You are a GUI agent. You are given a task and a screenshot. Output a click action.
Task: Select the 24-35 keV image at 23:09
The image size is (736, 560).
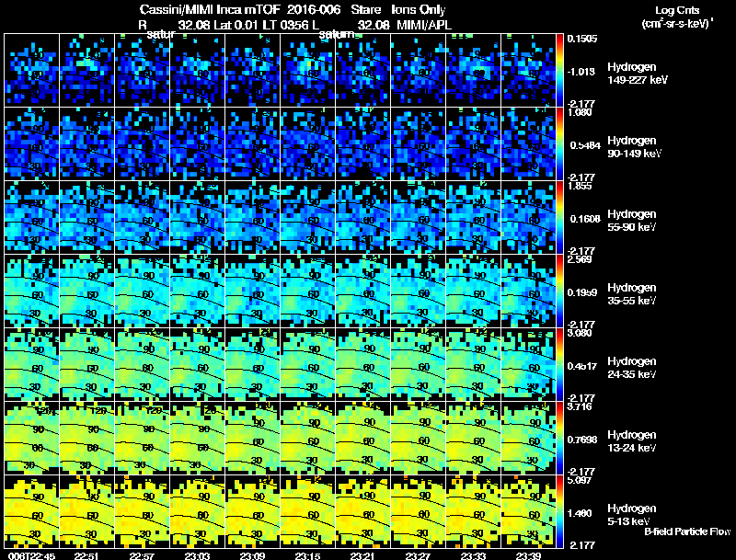coord(252,364)
